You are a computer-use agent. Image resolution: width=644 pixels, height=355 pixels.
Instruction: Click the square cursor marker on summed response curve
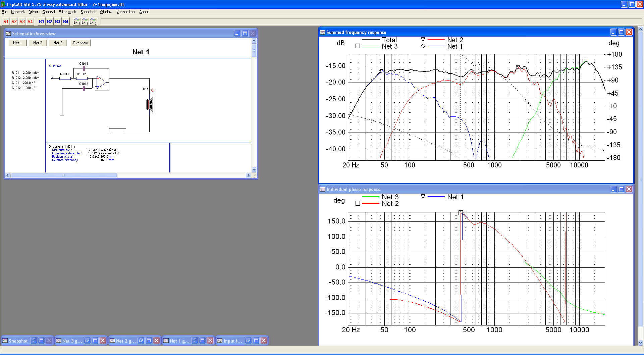coord(585,61)
